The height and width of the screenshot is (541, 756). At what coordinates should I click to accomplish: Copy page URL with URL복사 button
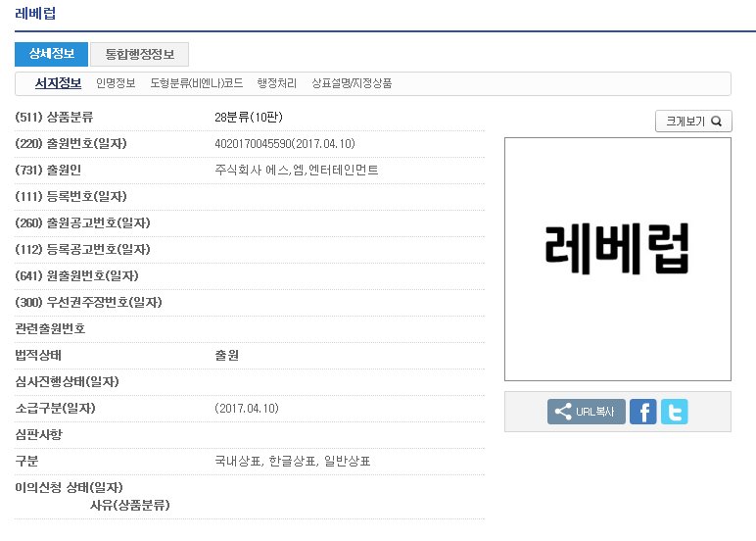pos(587,412)
